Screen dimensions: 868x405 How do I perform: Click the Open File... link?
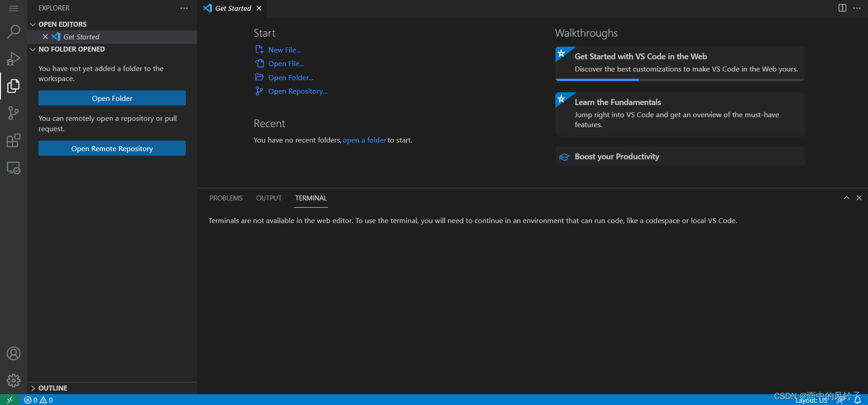(x=280, y=63)
